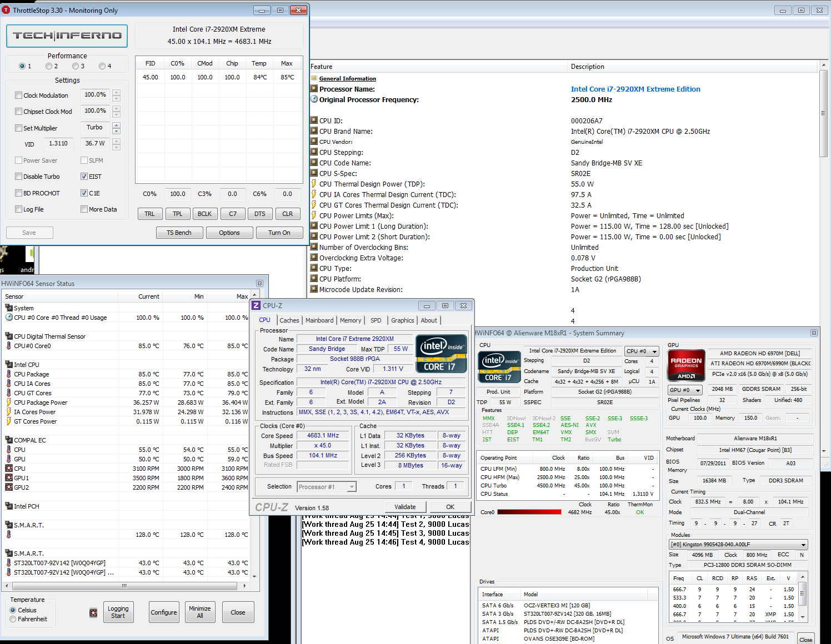Switch to the Caches tab in CPU-Z
This screenshot has width=831, height=644.
click(289, 320)
